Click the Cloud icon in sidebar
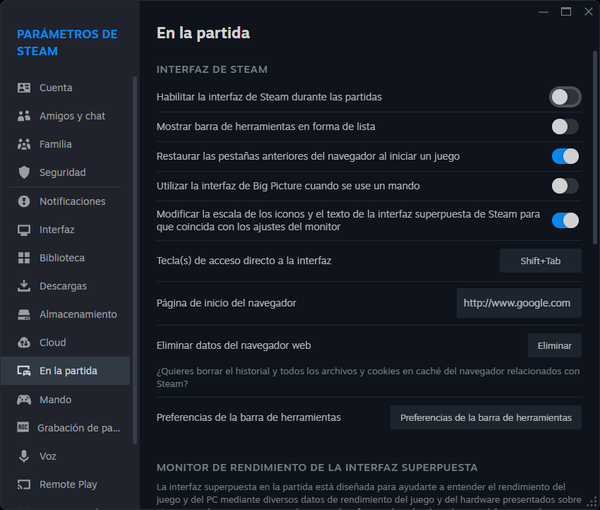The height and width of the screenshot is (510, 600). 24,342
